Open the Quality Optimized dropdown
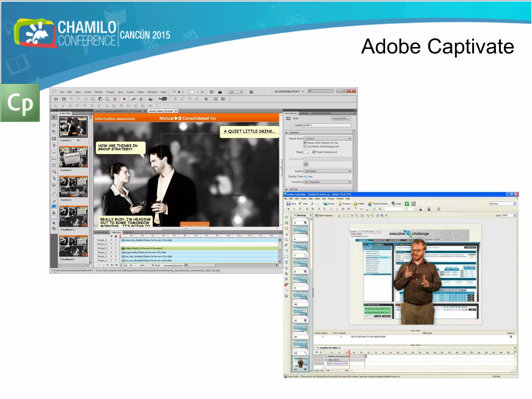The height and width of the screenshot is (399, 532). (x=328, y=171)
